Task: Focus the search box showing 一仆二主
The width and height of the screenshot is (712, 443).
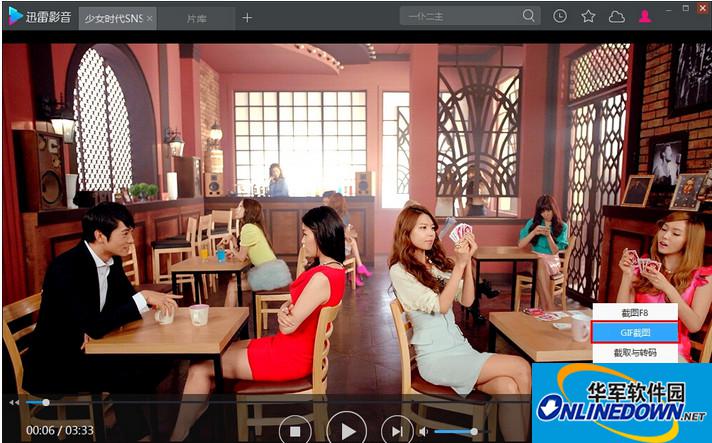Action: [x=460, y=16]
